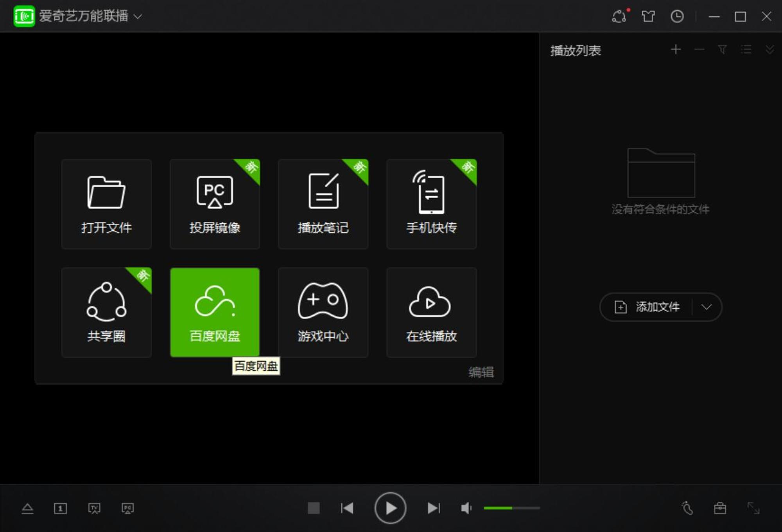Click 编辑 to edit the tiles
The width and height of the screenshot is (782, 532).
pos(481,372)
